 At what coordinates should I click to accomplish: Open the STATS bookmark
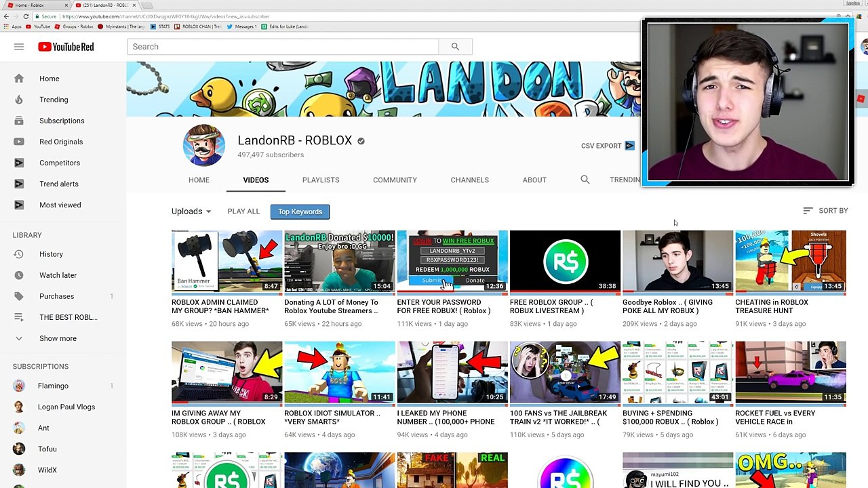159,26
